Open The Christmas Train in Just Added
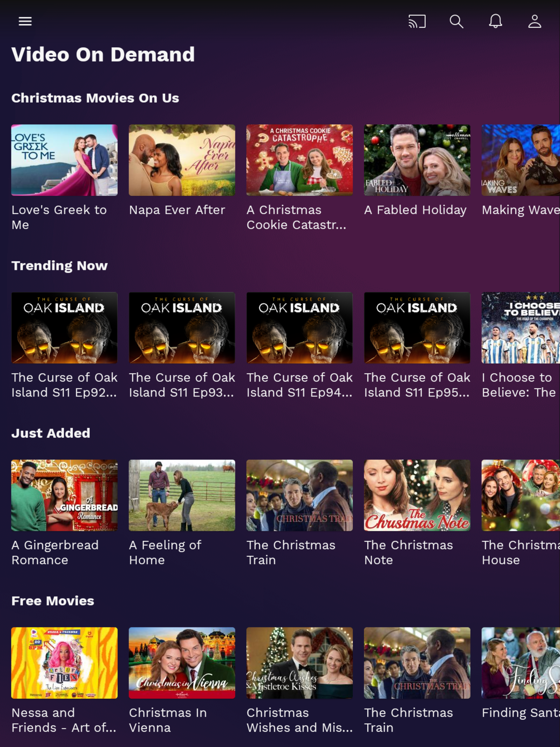This screenshot has height=747, width=560. pos(300,495)
